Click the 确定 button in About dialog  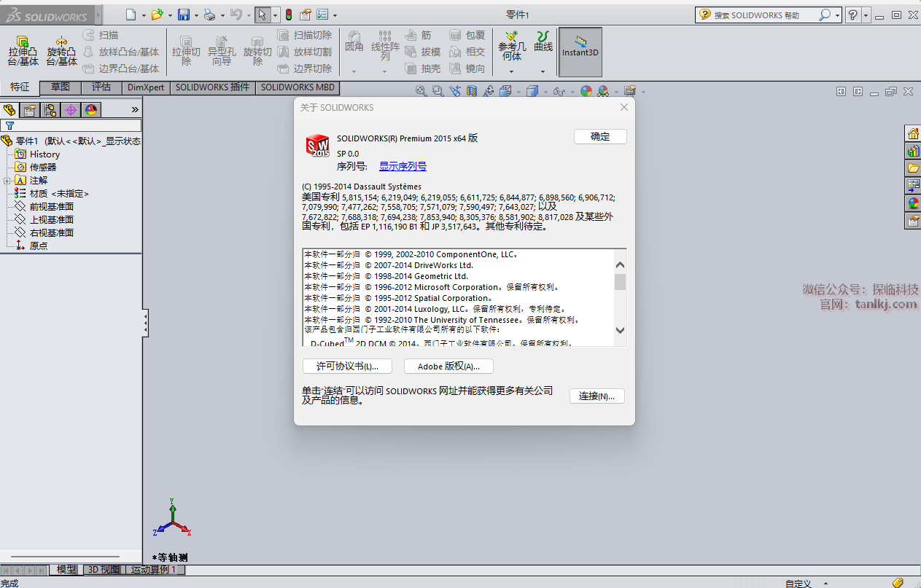click(x=599, y=136)
